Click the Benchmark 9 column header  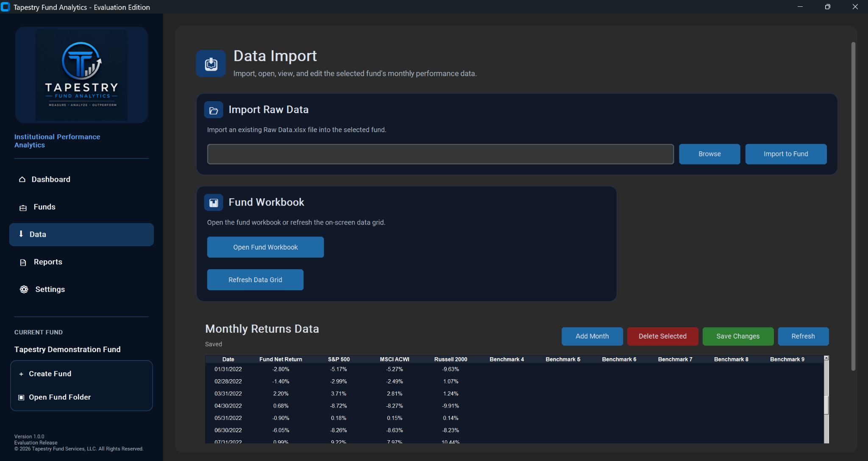pos(787,359)
